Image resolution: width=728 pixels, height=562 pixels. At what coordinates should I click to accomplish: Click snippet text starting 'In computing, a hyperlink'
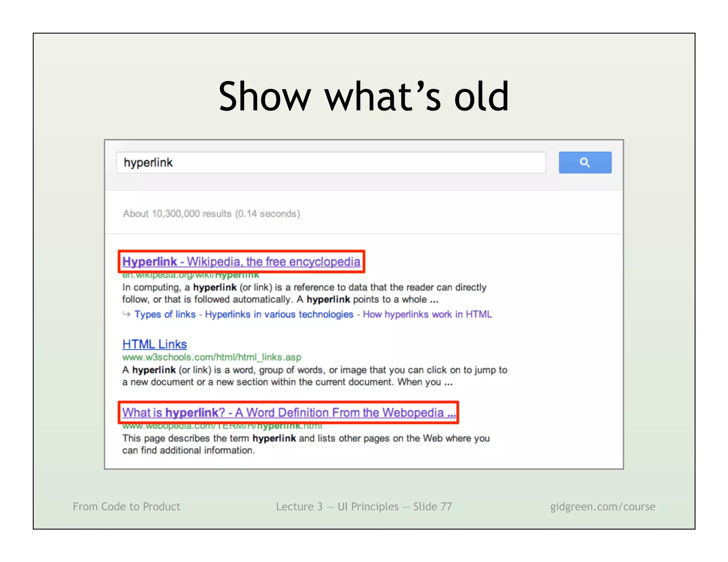[304, 293]
